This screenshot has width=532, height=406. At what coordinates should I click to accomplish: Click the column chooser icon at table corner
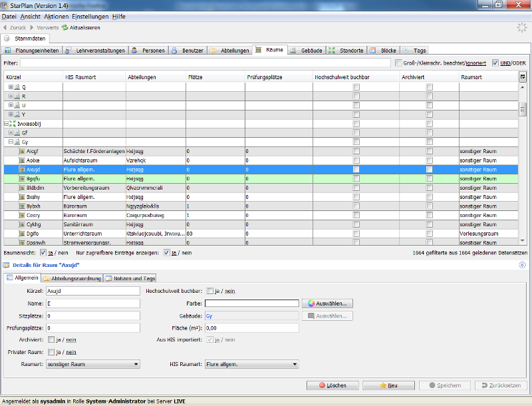(523, 77)
